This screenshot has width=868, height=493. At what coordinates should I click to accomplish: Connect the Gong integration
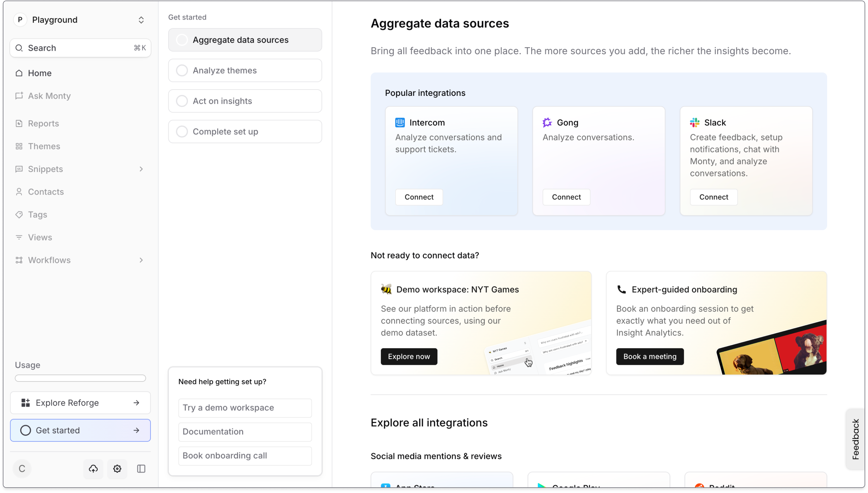566,197
